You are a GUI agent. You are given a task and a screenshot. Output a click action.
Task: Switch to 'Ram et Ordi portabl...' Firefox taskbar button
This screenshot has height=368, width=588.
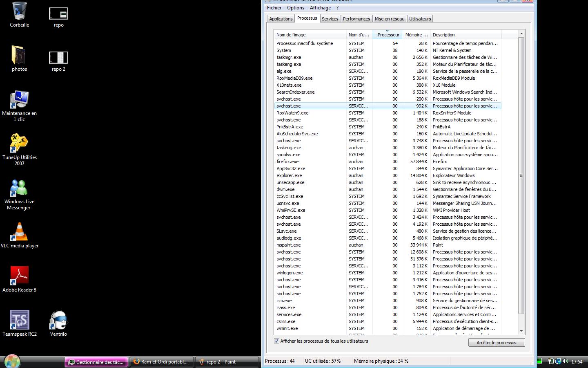pyautogui.click(x=161, y=362)
